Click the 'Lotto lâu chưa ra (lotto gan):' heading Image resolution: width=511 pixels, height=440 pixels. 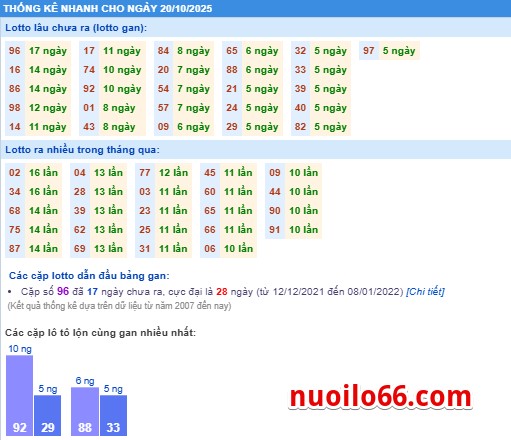pos(76,28)
